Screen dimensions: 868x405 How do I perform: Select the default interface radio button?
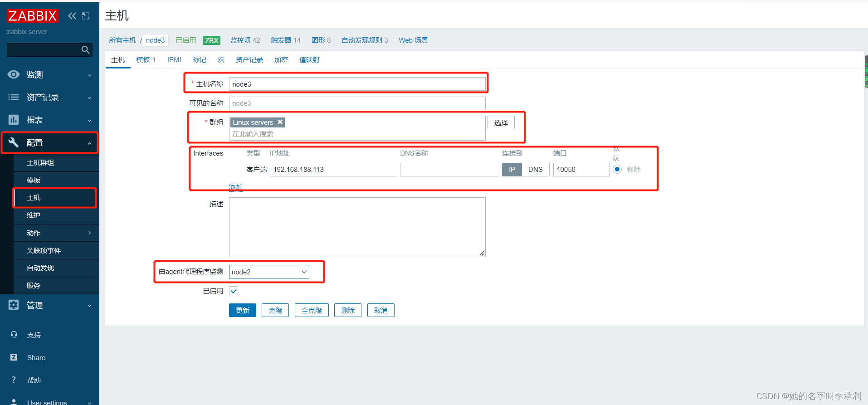(617, 169)
